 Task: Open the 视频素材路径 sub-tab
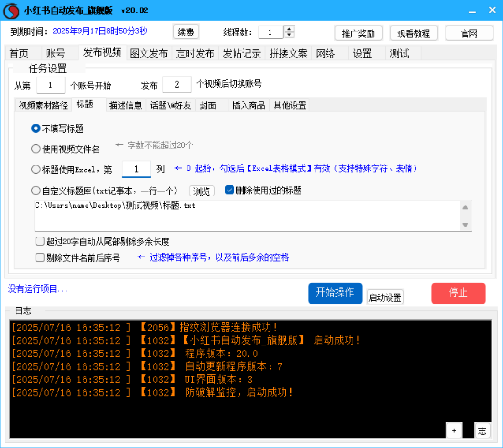tap(43, 105)
